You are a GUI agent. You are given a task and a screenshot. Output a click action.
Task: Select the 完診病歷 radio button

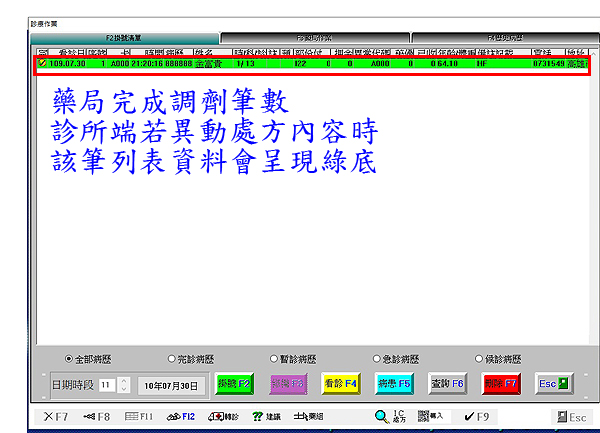pos(172,358)
